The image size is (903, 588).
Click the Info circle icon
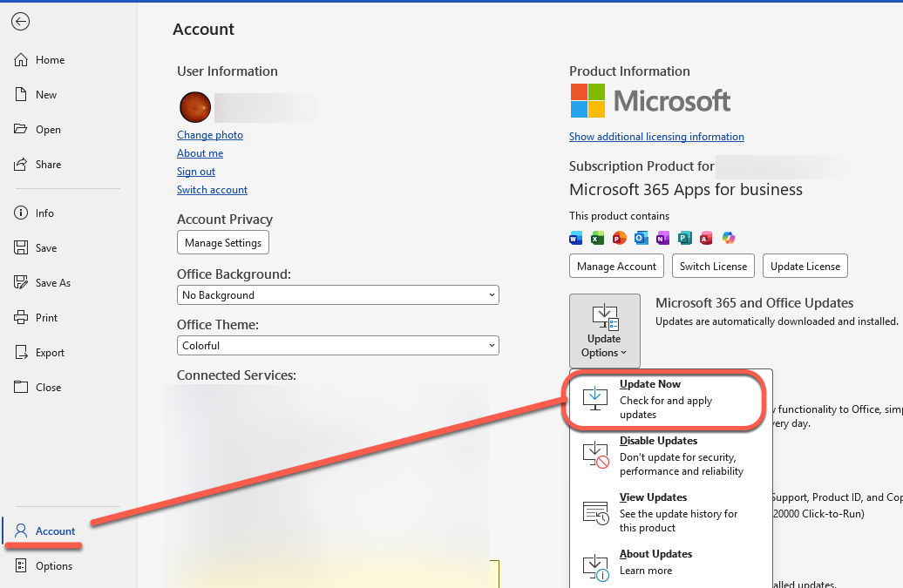[21, 213]
